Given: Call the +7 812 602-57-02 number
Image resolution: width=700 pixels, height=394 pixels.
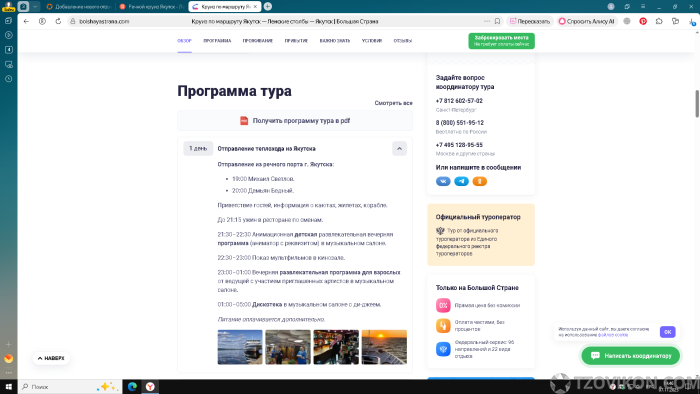Looking at the screenshot, I should [x=459, y=101].
